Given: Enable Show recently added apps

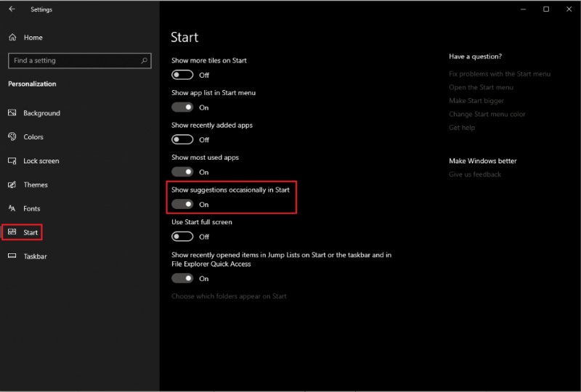Looking at the screenshot, I should click(x=182, y=139).
